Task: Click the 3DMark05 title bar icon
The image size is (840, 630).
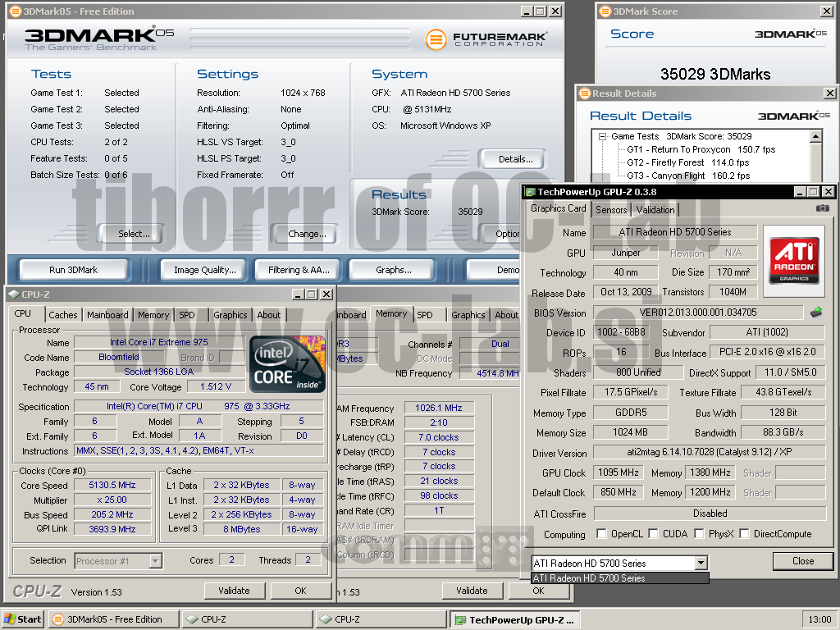Action: pyautogui.click(x=16, y=11)
